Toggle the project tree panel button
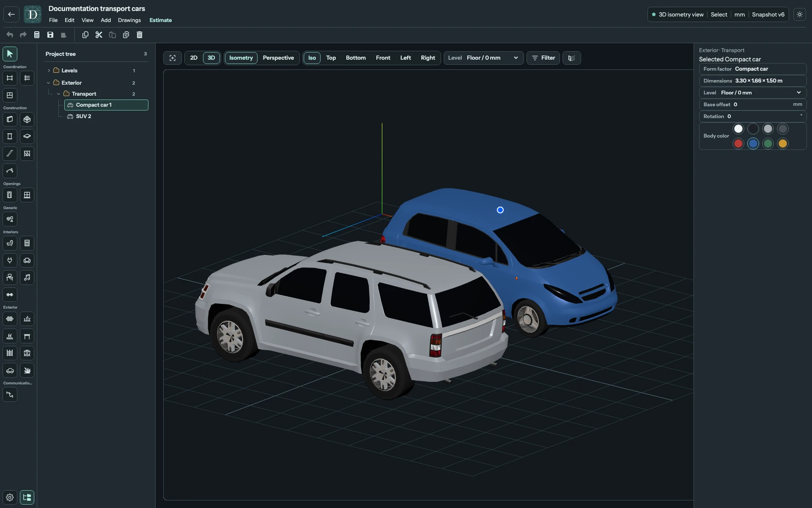Image resolution: width=812 pixels, height=508 pixels. coord(27,497)
